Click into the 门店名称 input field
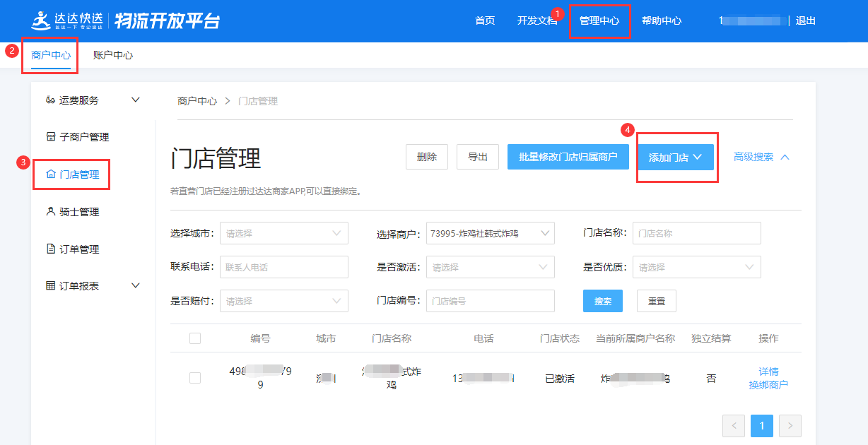868x445 pixels. (x=697, y=233)
